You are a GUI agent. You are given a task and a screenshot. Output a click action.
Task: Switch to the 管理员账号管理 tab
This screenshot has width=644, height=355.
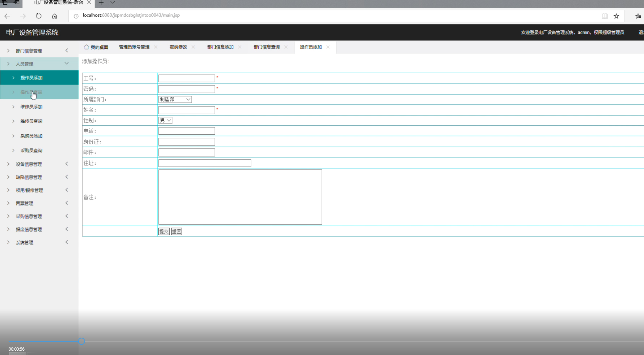tap(134, 47)
